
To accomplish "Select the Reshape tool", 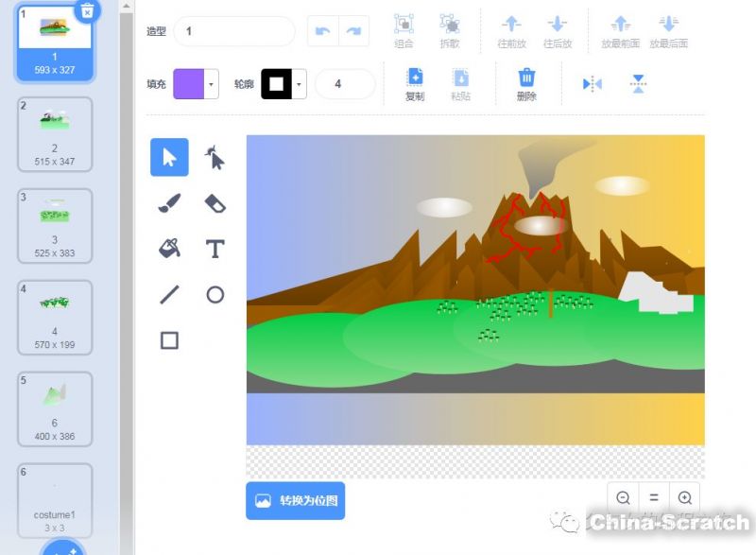I will [x=215, y=158].
